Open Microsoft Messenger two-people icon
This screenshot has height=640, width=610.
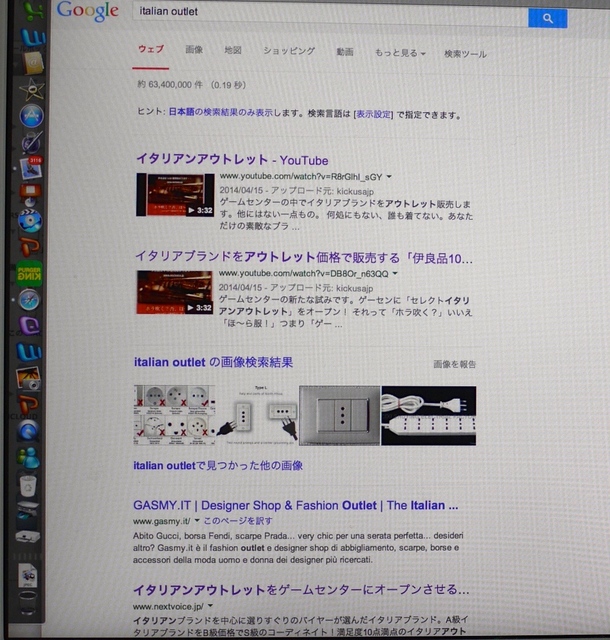[28, 457]
